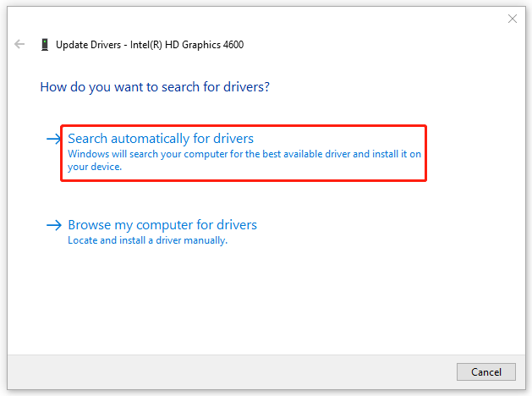Click the 'Update Drivers' title text
Screen dimensions: 532x396
coord(88,45)
